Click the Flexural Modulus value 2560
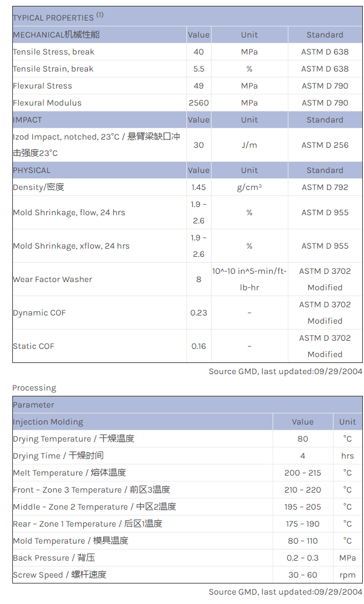364x604 pixels. tap(199, 103)
